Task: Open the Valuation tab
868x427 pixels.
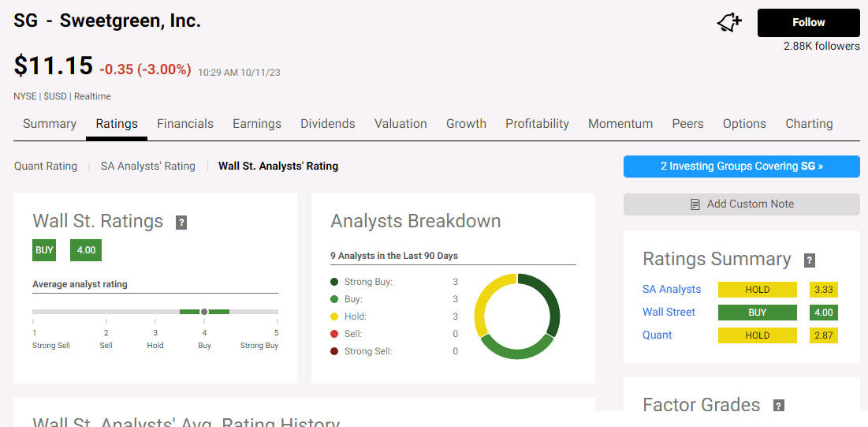Action: pos(400,124)
